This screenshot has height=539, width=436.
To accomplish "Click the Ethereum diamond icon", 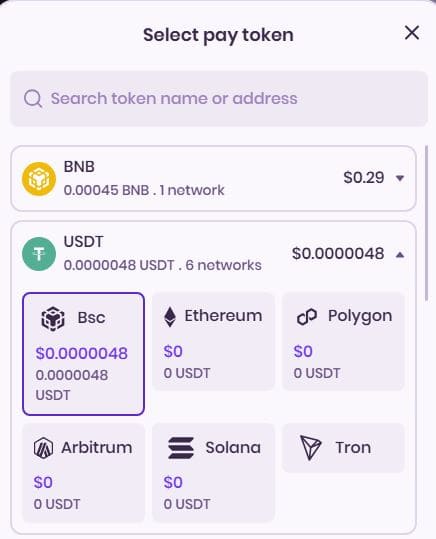I will [170, 317].
